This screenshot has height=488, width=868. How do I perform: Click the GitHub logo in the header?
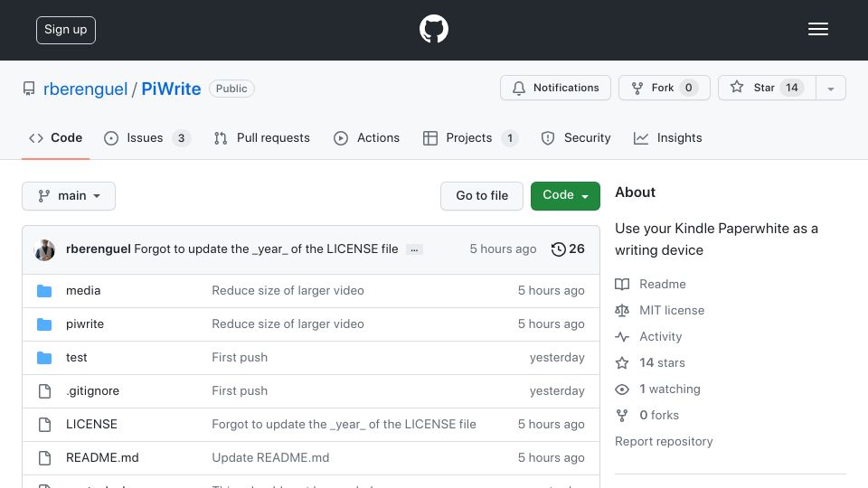click(433, 29)
